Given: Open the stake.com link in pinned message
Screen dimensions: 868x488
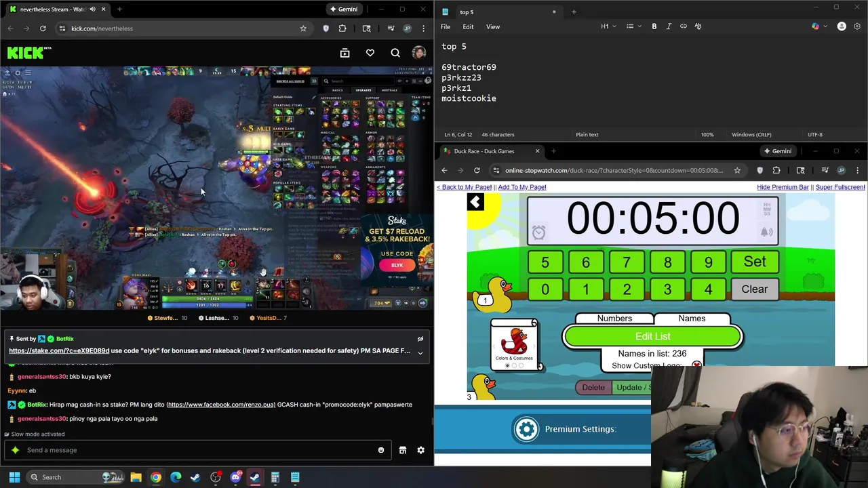Looking at the screenshot, I should pyautogui.click(x=59, y=351).
